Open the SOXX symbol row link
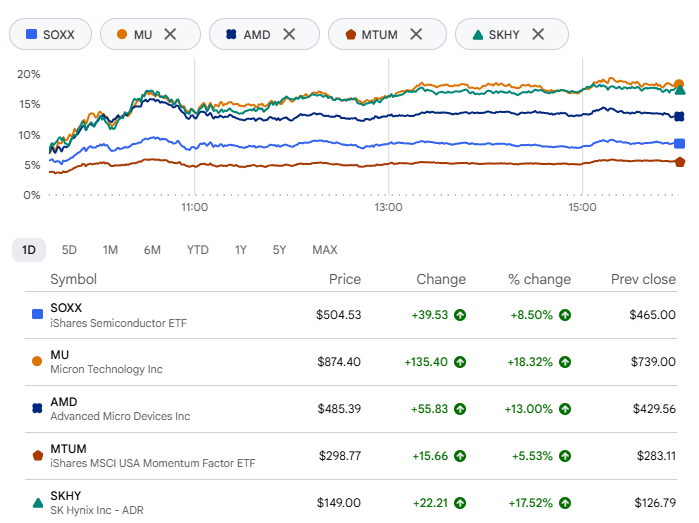This screenshot has width=699, height=523. point(66,308)
